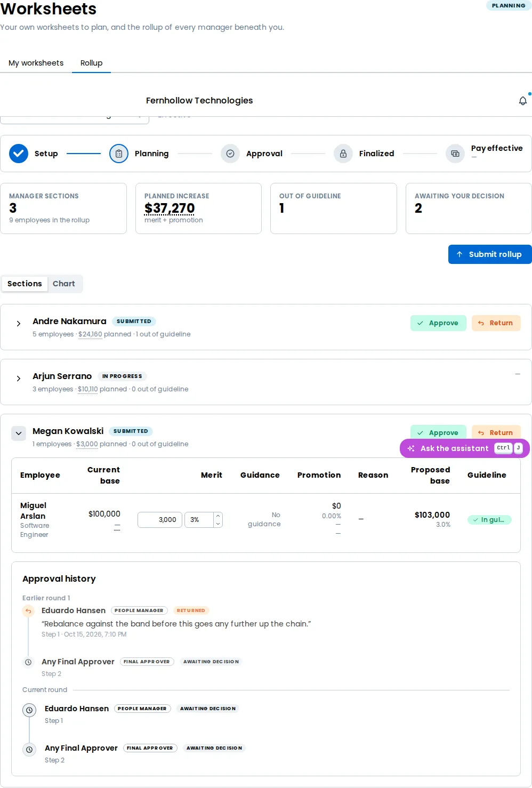The image size is (532, 788).
Task: Click Miguel Arslan's merit amount field
Action: pyautogui.click(x=160, y=520)
